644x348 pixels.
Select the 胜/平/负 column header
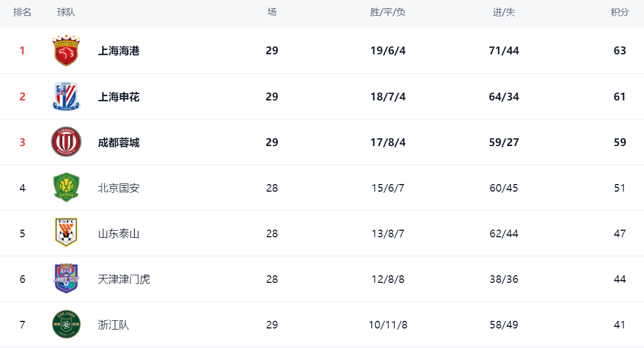[x=388, y=12]
